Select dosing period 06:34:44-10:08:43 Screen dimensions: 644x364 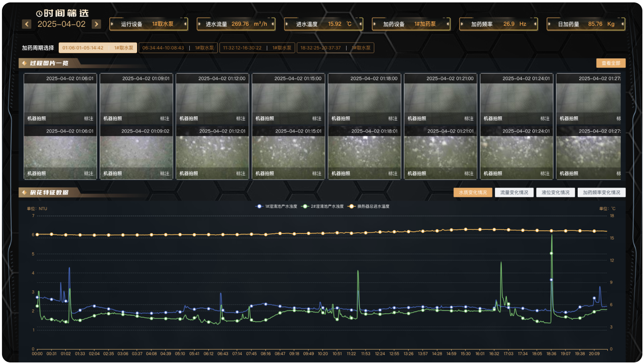click(178, 48)
